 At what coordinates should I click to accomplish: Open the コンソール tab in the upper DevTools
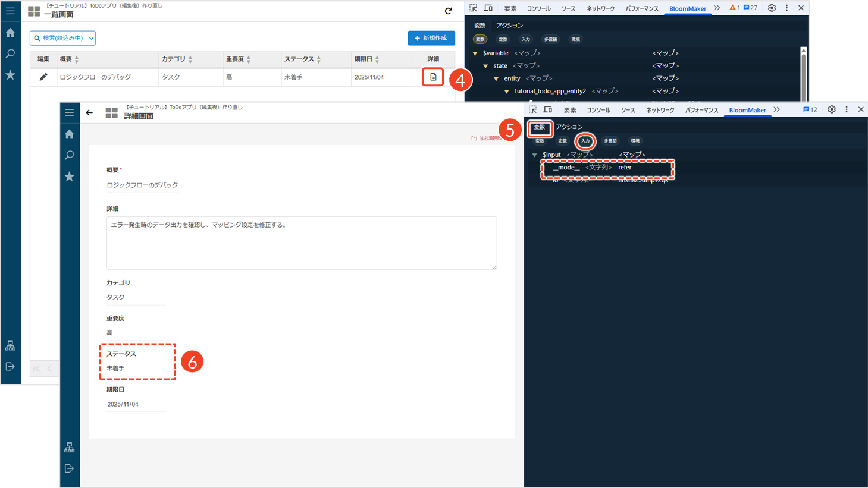(x=538, y=8)
